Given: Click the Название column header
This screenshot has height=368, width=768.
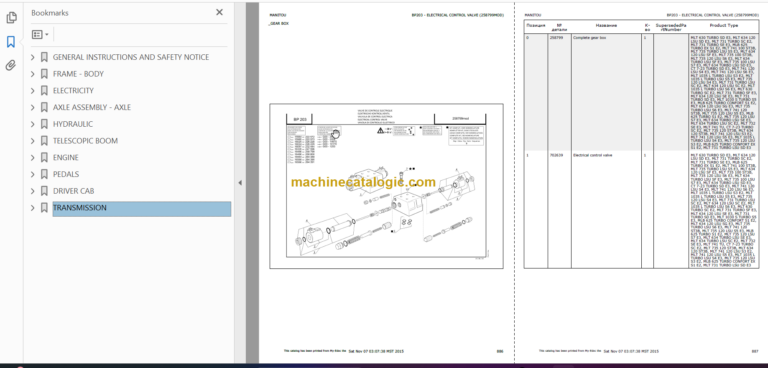Looking at the screenshot, I should point(606,25).
